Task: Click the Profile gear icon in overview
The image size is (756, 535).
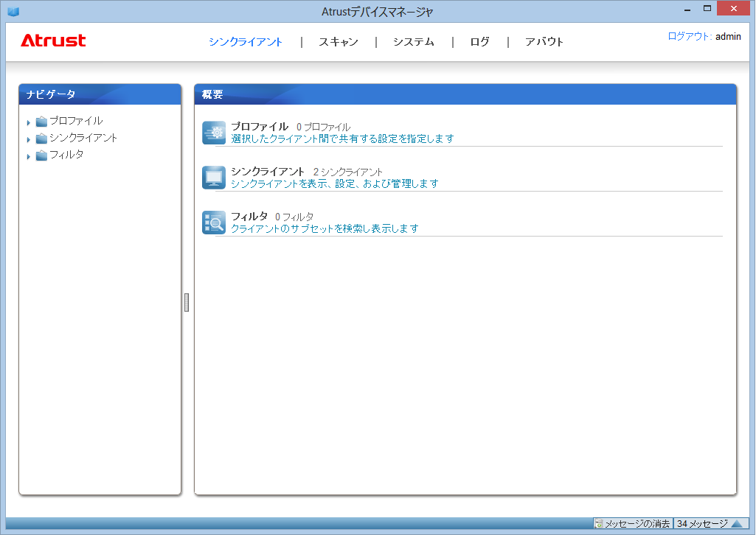Action: click(214, 133)
